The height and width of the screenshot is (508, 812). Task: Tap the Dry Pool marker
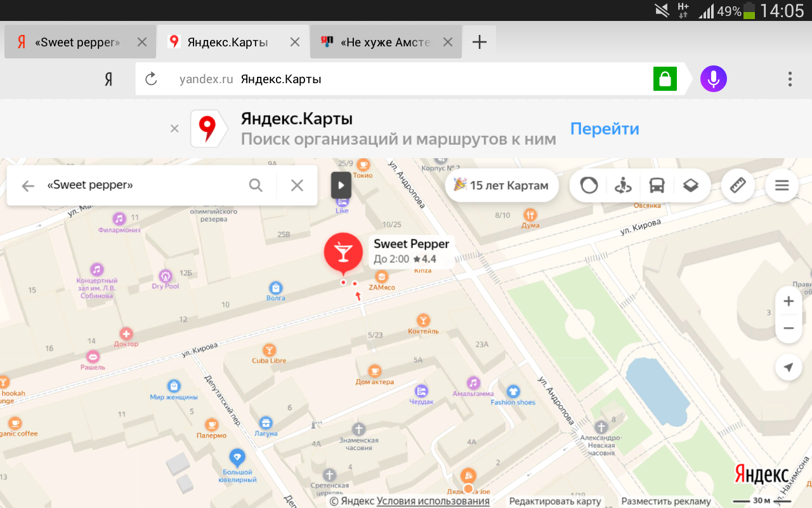166,276
